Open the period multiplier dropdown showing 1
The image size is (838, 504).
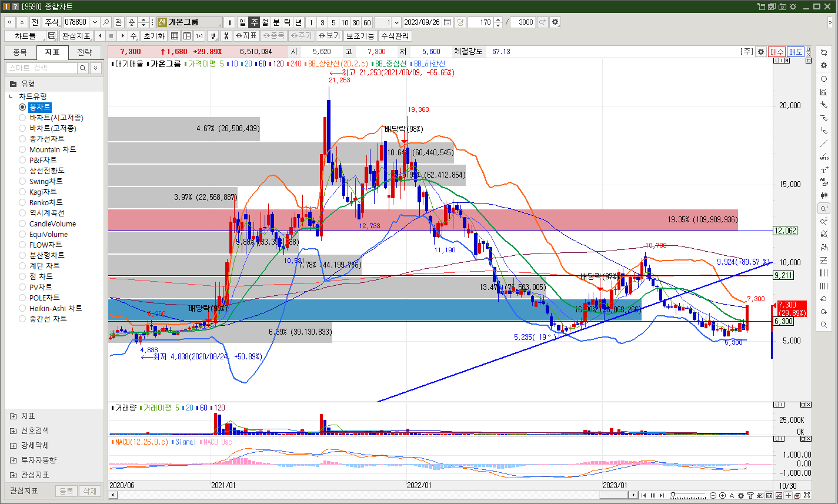click(x=397, y=22)
